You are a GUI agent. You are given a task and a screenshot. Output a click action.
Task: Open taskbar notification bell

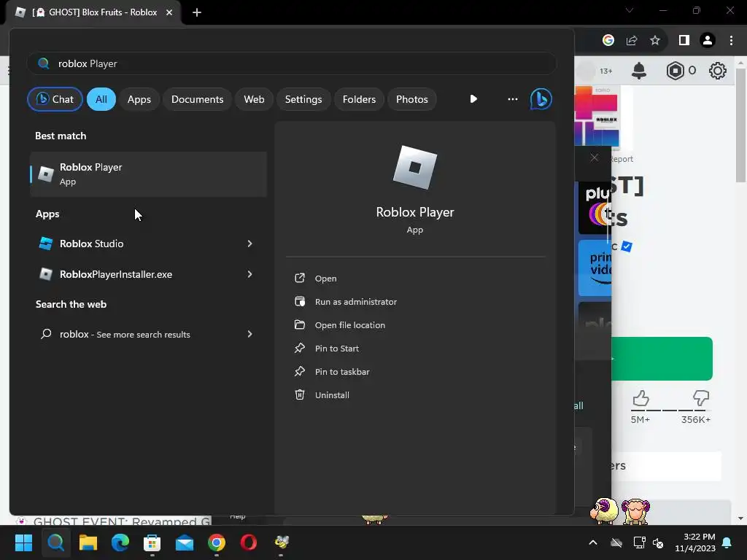(727, 542)
